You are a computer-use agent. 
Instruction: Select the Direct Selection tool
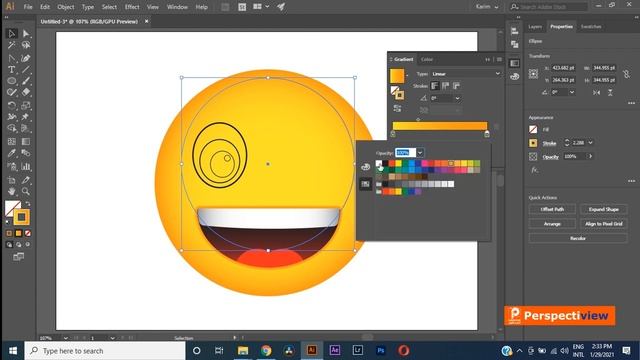[x=26, y=33]
